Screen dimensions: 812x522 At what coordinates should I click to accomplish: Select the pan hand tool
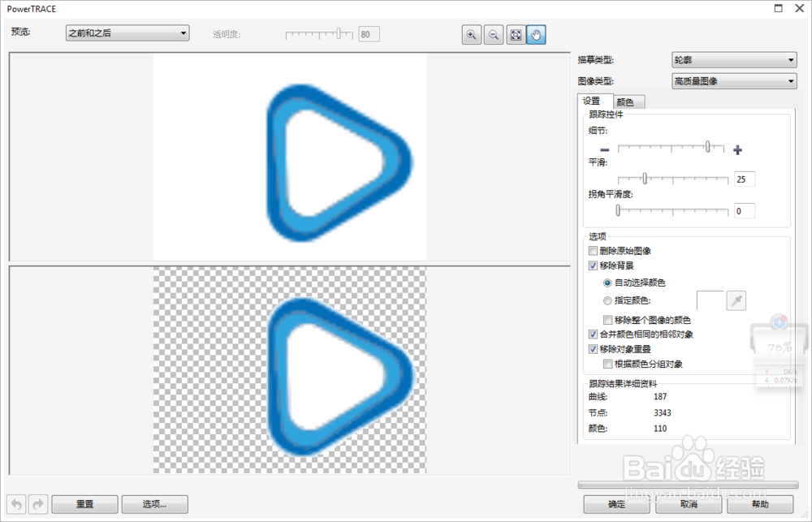click(x=536, y=35)
